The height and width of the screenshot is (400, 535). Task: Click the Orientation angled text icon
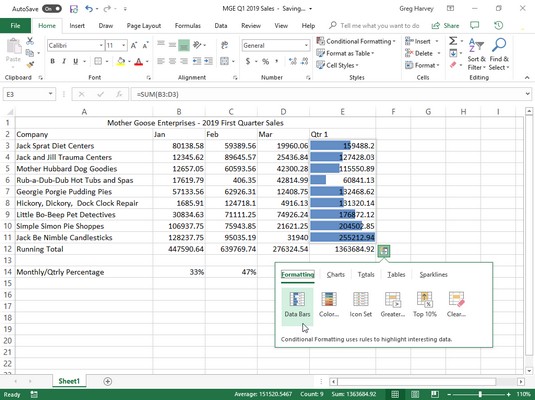(x=197, y=45)
